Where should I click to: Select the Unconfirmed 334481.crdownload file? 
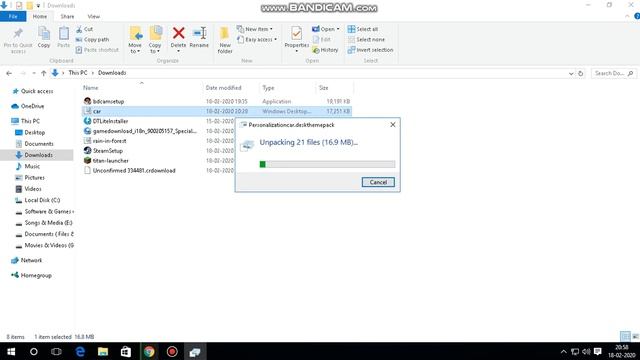point(134,171)
